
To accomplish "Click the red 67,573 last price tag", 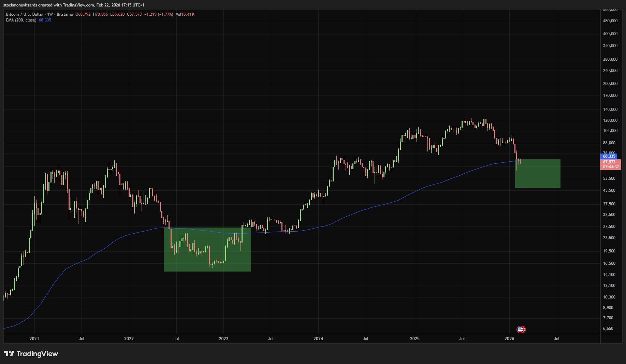I will pos(609,162).
